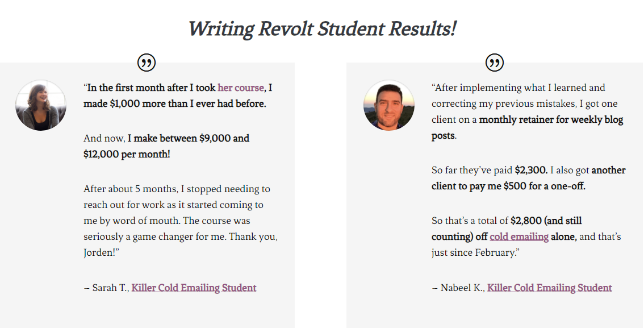
Task: Follow the "her course" link
Action: (x=241, y=88)
